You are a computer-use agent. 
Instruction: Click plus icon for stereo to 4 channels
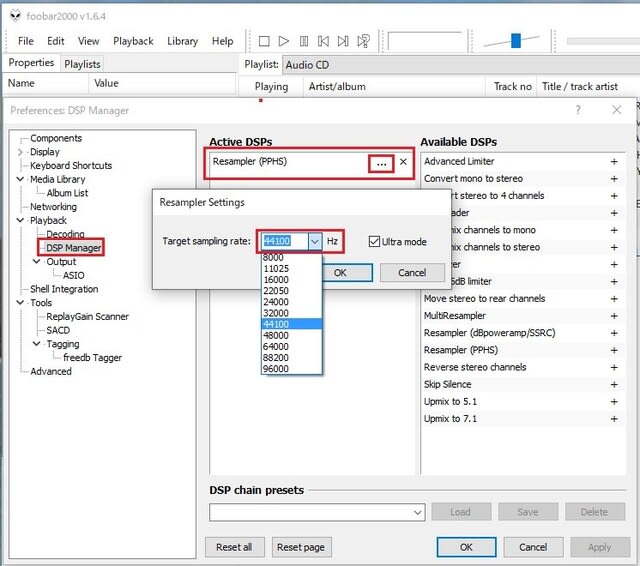click(614, 196)
